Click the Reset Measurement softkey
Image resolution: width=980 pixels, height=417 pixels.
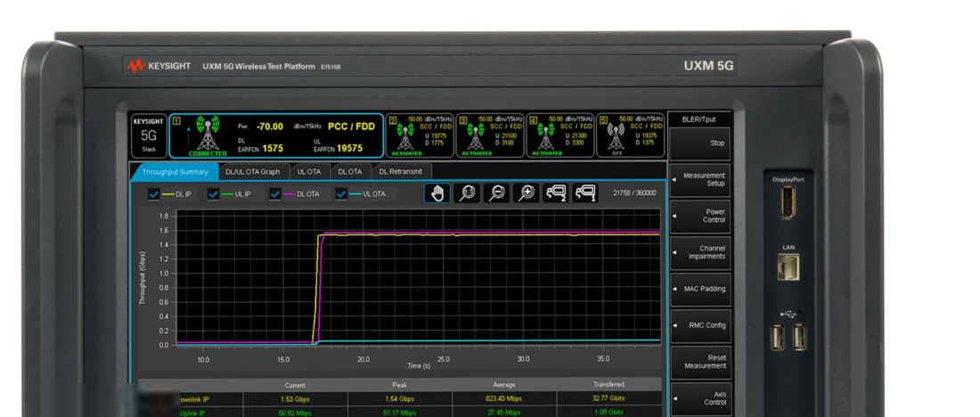[700, 362]
